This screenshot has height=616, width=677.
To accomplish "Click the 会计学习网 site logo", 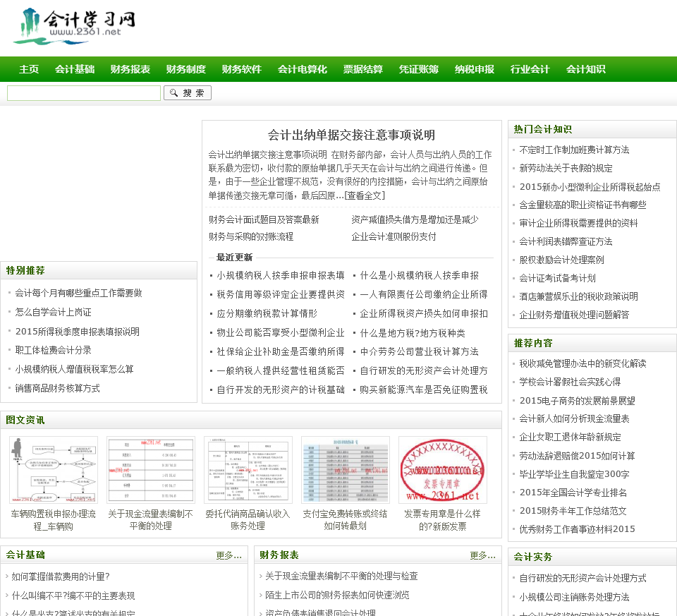I will pos(74,28).
